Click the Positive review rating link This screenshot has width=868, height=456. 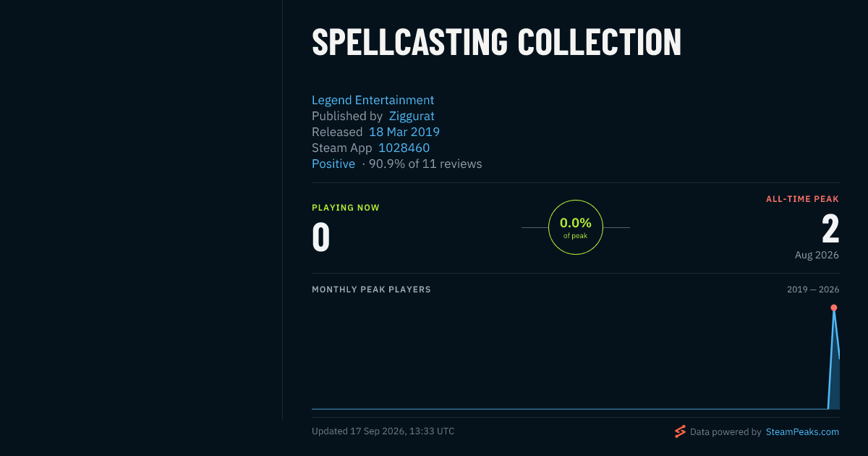[x=333, y=164]
